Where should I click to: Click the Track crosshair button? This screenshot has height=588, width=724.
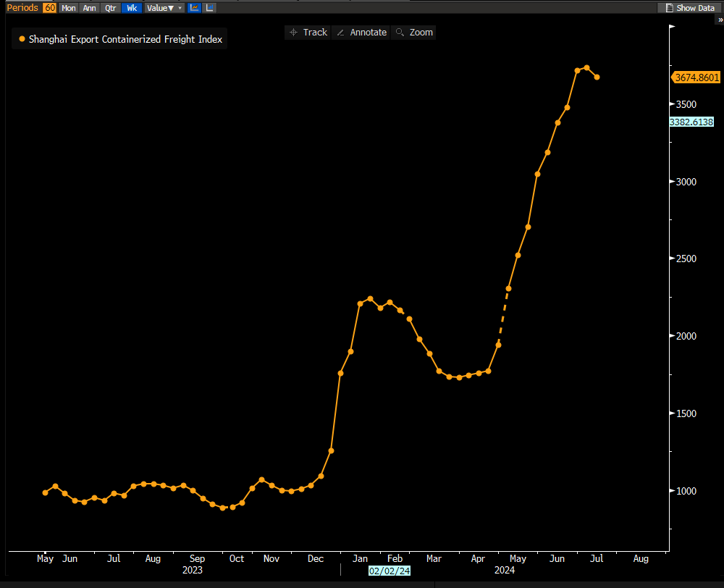308,33
